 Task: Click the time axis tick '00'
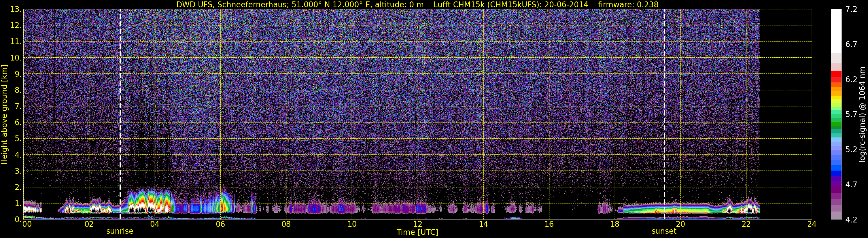(27, 224)
